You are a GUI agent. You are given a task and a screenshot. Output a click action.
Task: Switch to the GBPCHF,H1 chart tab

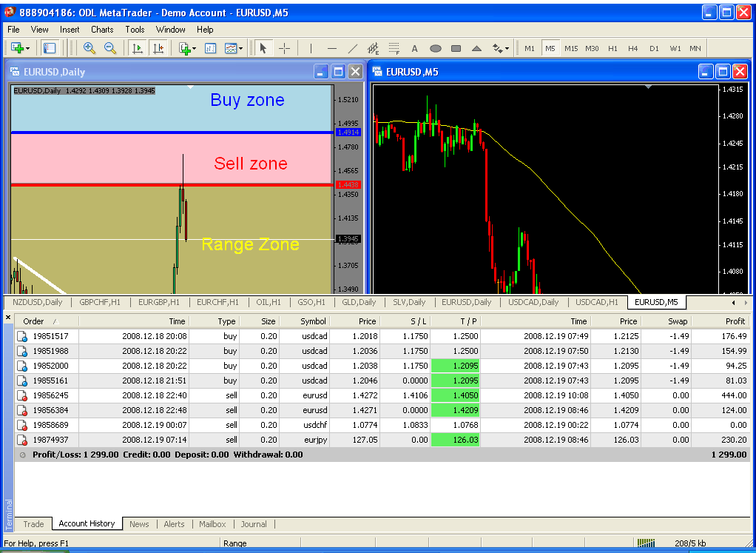click(100, 302)
